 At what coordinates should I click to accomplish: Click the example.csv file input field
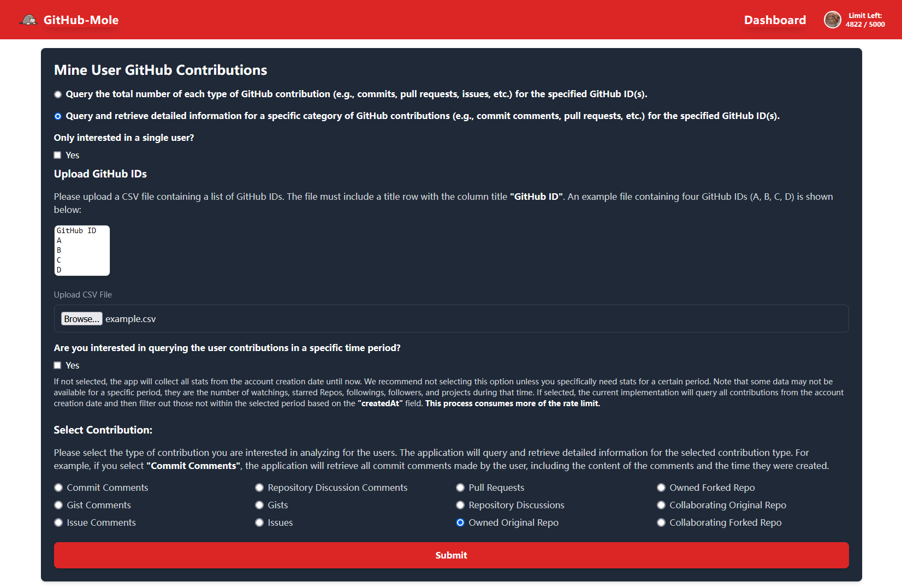coord(450,319)
